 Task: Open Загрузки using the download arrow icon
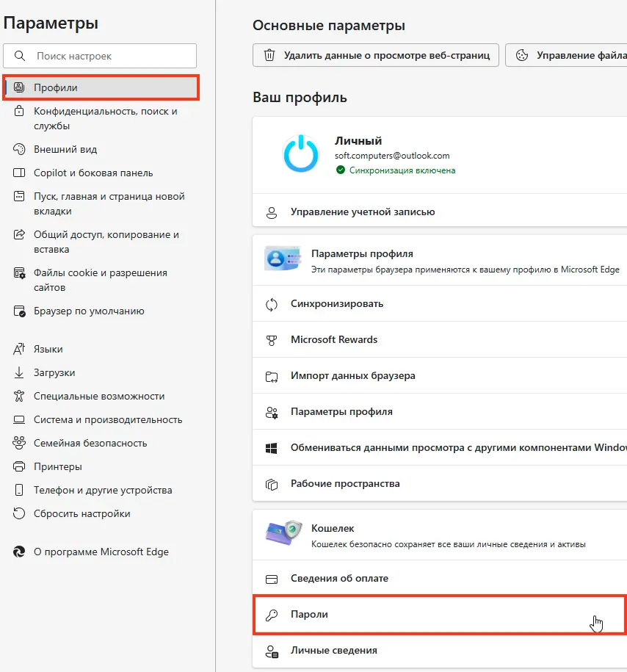click(19, 372)
